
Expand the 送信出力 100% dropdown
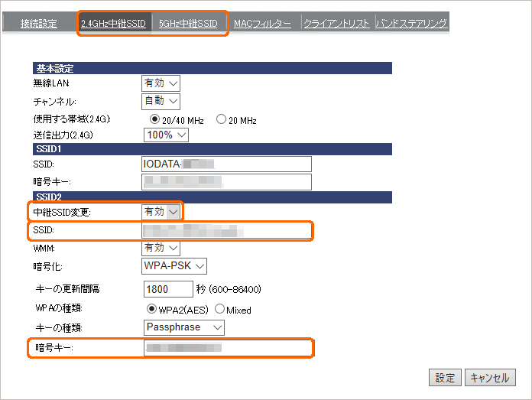(166, 135)
